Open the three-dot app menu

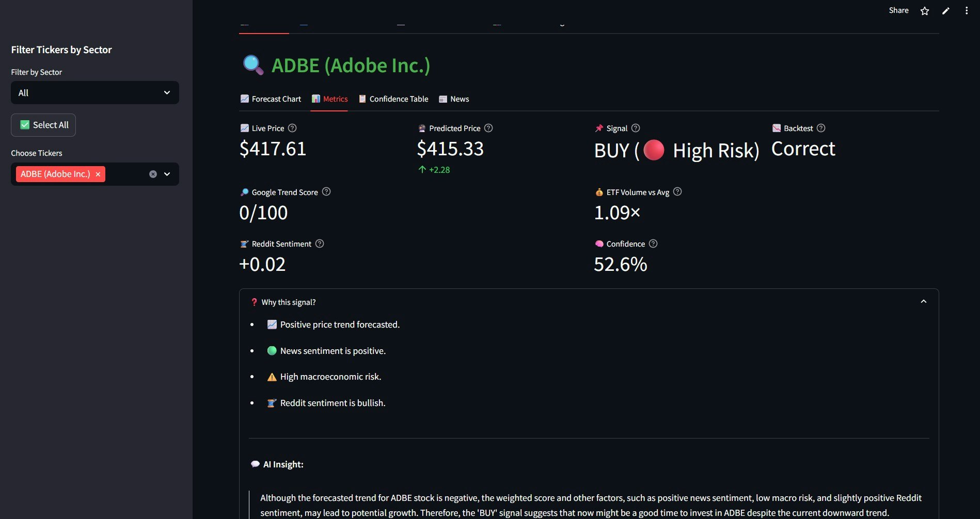967,11
